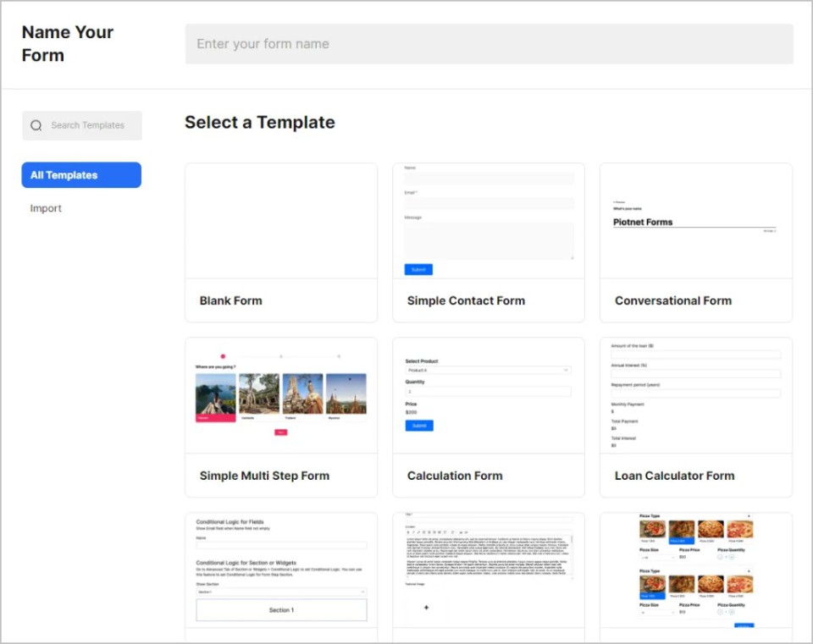Choose the Pizza Type order template

[x=695, y=570]
